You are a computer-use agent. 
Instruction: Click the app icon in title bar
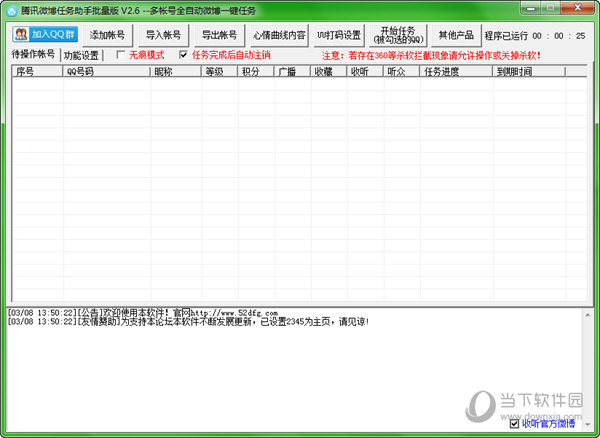pos(11,11)
